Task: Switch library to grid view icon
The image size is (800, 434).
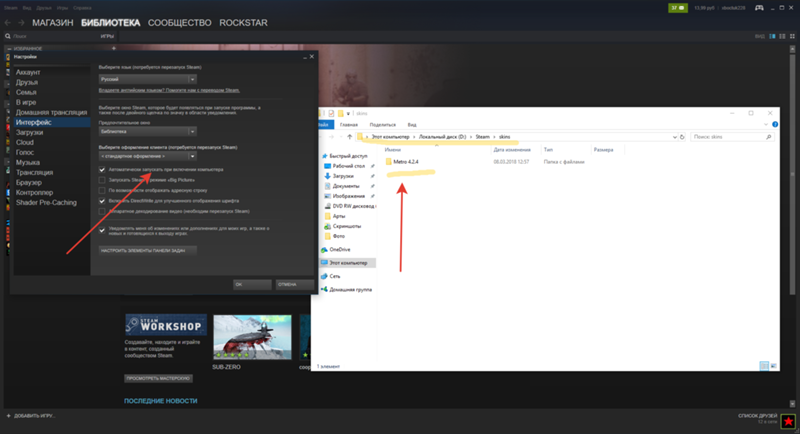Action: click(x=792, y=36)
